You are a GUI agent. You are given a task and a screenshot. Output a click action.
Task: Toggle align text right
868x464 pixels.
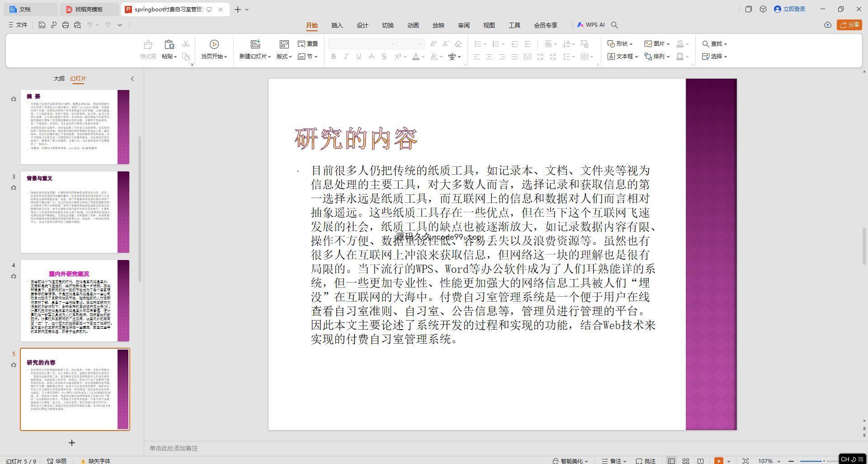tap(502, 57)
